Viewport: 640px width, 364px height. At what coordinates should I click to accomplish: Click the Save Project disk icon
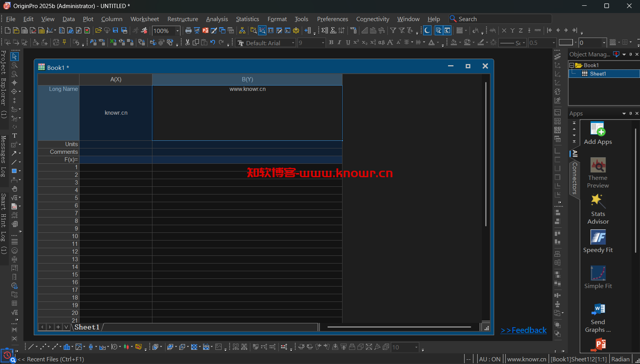115,30
